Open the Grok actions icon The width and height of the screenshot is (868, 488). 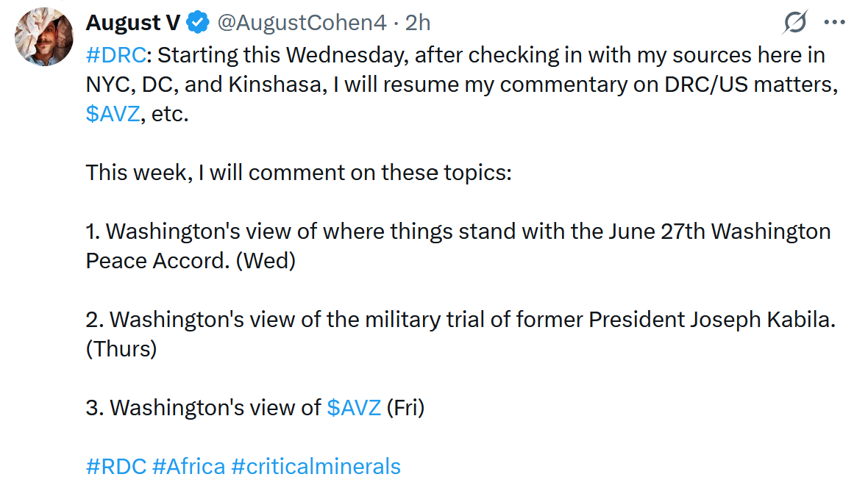(795, 24)
